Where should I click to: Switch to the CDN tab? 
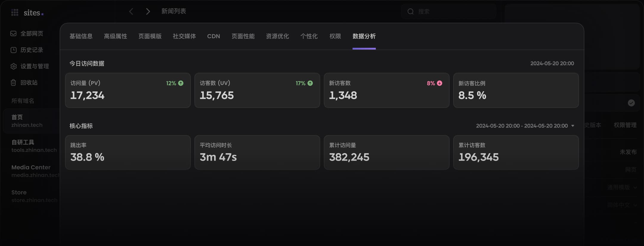pyautogui.click(x=213, y=36)
